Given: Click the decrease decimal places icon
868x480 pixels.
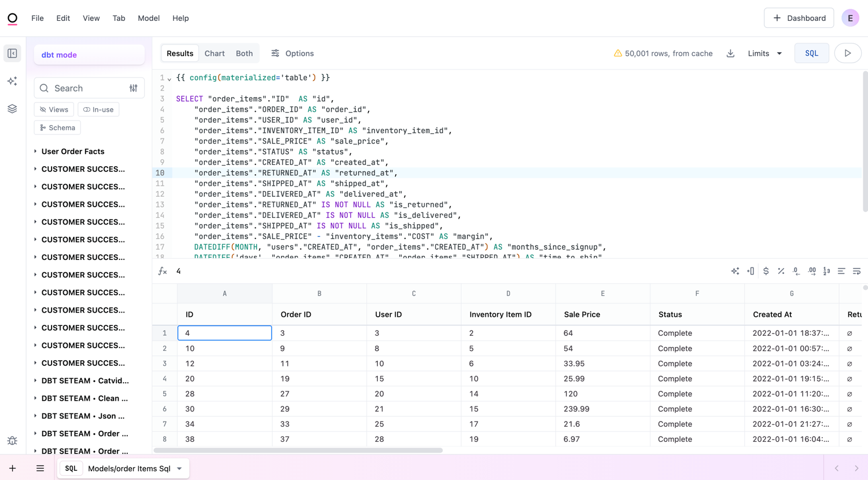Looking at the screenshot, I should pyautogui.click(x=796, y=271).
